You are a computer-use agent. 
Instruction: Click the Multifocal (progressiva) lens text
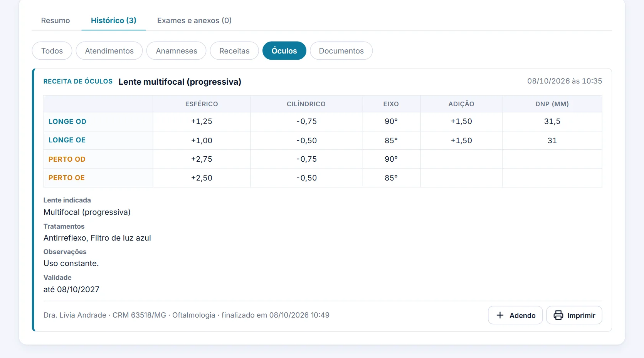tap(87, 212)
